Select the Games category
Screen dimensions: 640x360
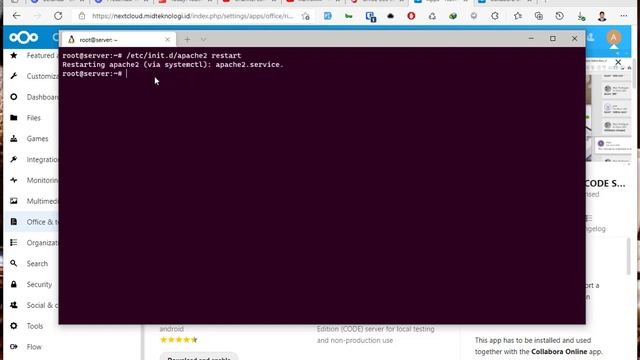tap(32, 139)
